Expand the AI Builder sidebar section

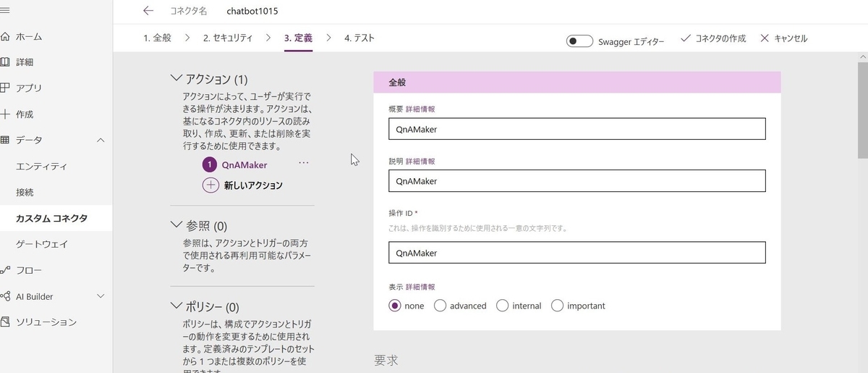(x=101, y=296)
